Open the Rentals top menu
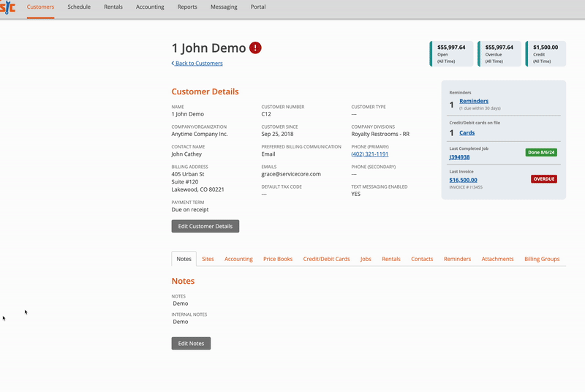 tap(113, 7)
